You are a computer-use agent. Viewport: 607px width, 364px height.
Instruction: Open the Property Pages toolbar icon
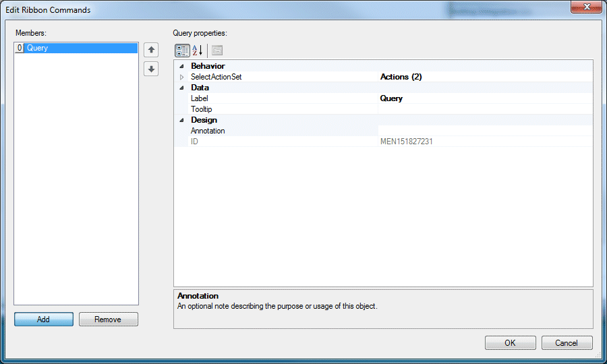pos(217,51)
